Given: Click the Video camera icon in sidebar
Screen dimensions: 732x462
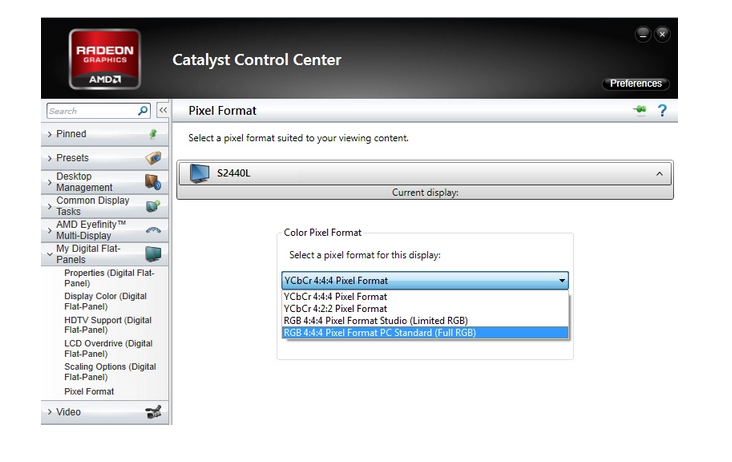Looking at the screenshot, I should pyautogui.click(x=153, y=412).
